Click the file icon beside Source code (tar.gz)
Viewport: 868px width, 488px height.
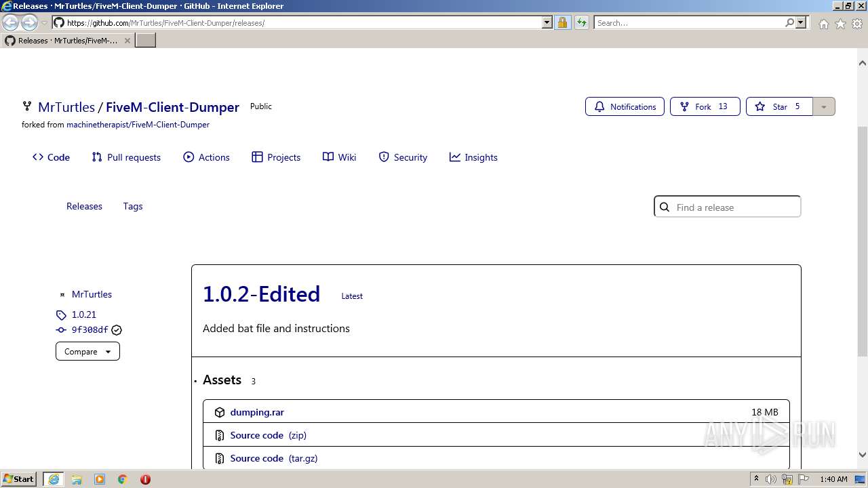220,458
